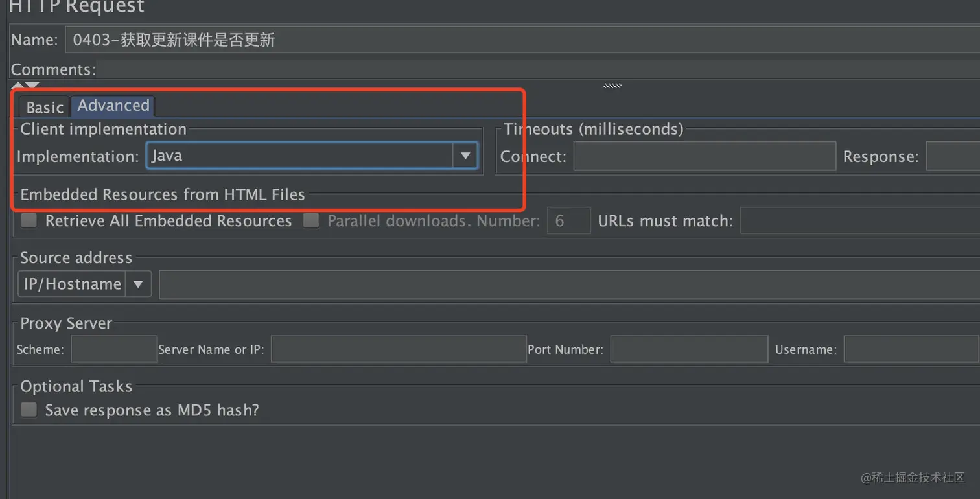Toggle the Parallel downloads checkbox
980x499 pixels.
[312, 220]
